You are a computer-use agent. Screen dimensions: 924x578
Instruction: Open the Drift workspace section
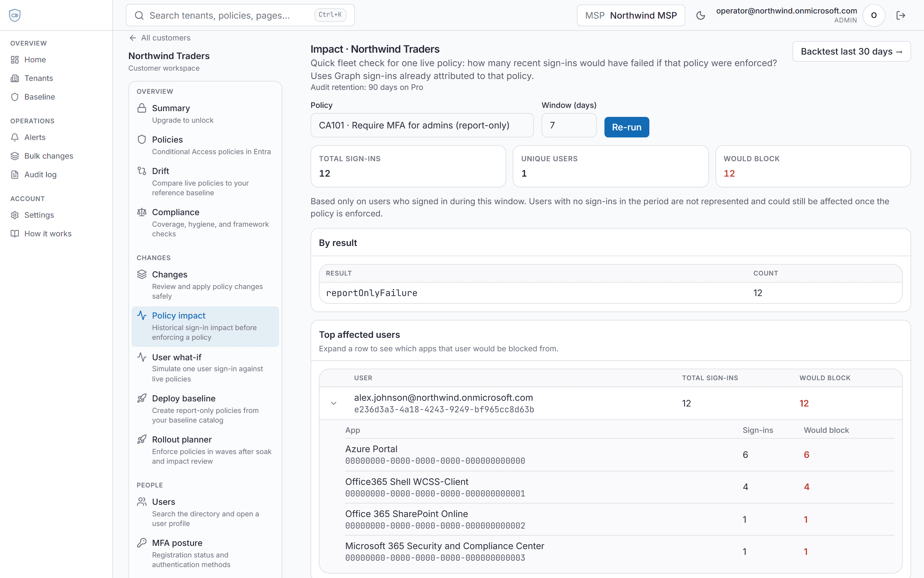(205, 181)
